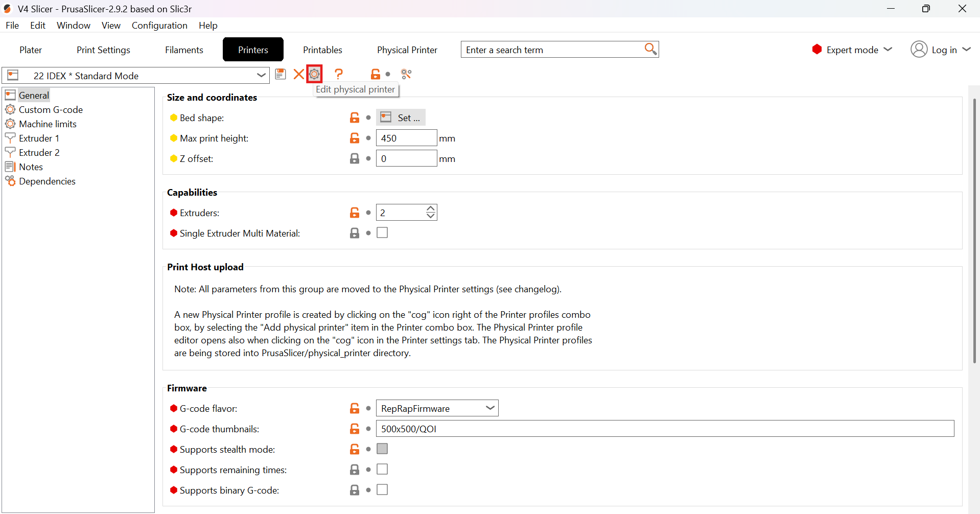
Task: Open the Printables tab
Action: coord(322,50)
